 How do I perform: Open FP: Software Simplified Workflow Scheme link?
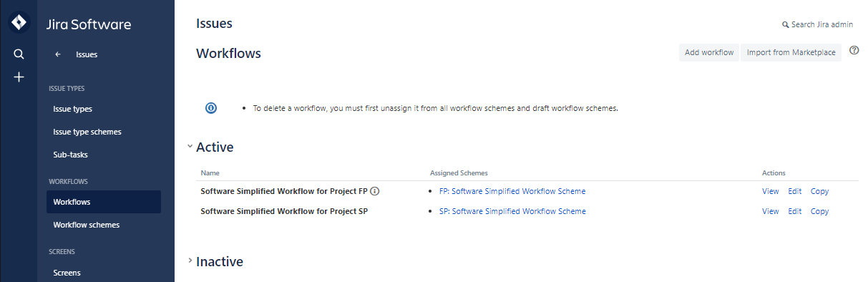512,191
